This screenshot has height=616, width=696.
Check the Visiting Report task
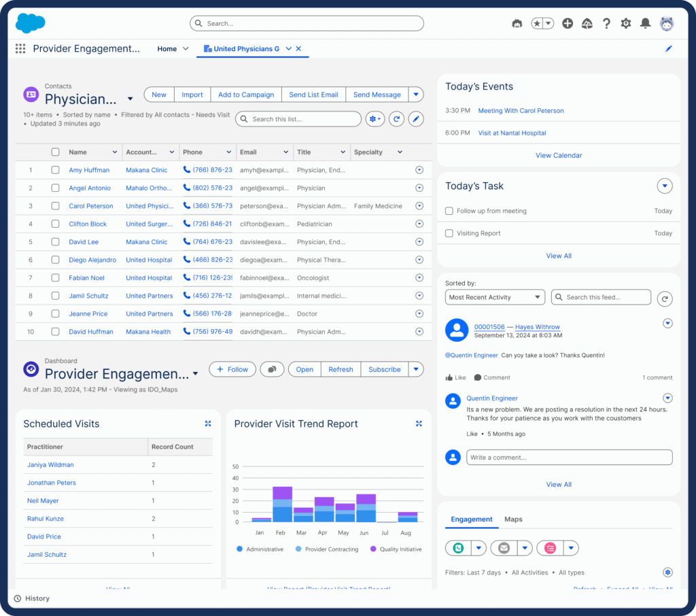(x=449, y=233)
